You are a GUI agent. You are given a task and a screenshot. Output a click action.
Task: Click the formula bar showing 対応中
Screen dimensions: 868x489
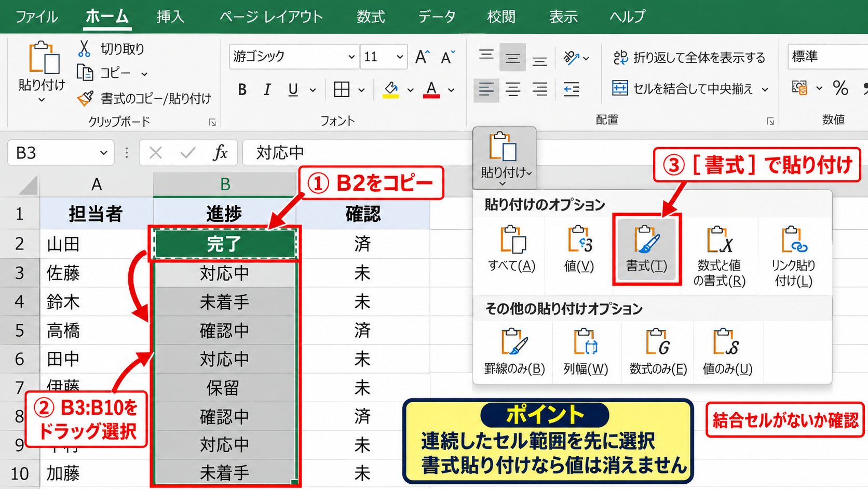pyautogui.click(x=357, y=153)
